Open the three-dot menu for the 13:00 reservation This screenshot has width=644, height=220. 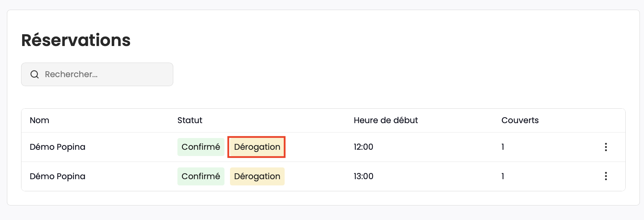[x=606, y=176]
